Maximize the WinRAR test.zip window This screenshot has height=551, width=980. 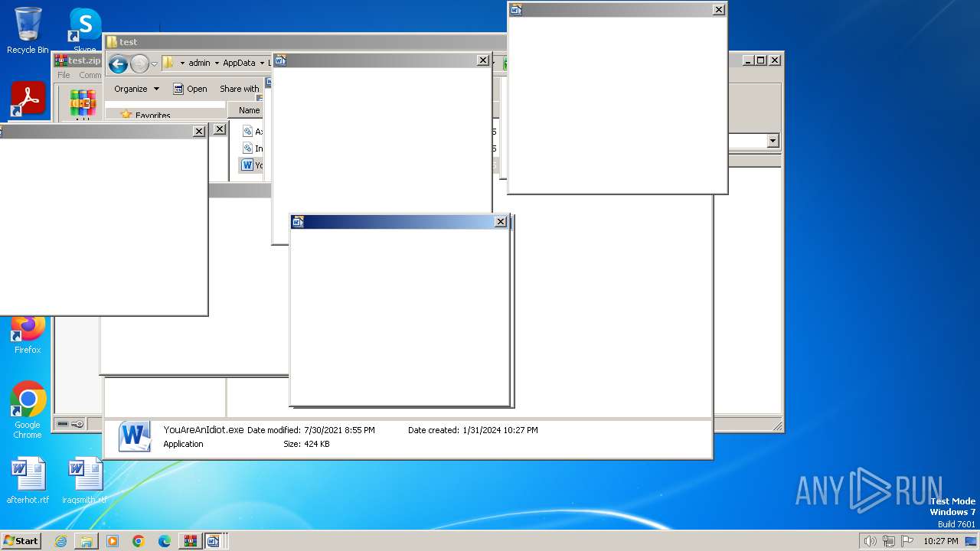point(760,60)
